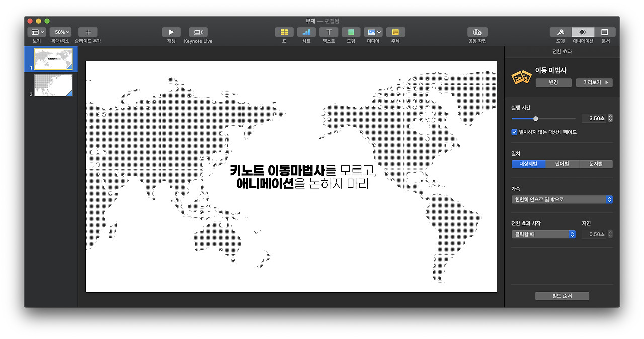The image size is (644, 339).
Task: Open the 문서 document inspector
Action: tap(605, 32)
